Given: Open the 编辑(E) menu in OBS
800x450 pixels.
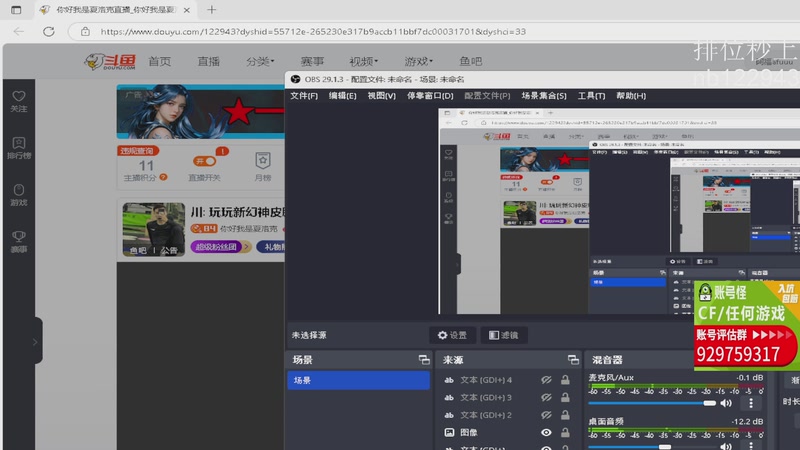Looking at the screenshot, I should click(342, 95).
